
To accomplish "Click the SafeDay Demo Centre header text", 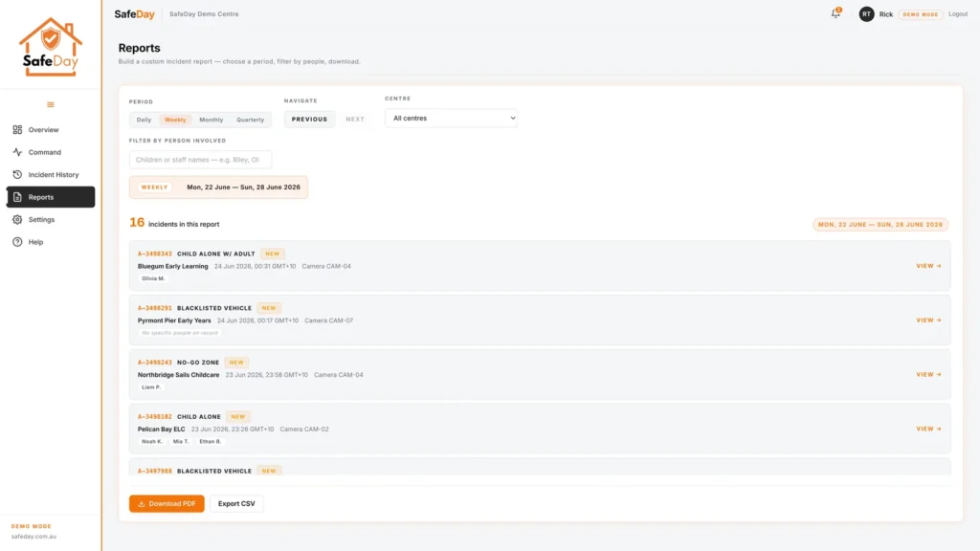I will coord(204,14).
